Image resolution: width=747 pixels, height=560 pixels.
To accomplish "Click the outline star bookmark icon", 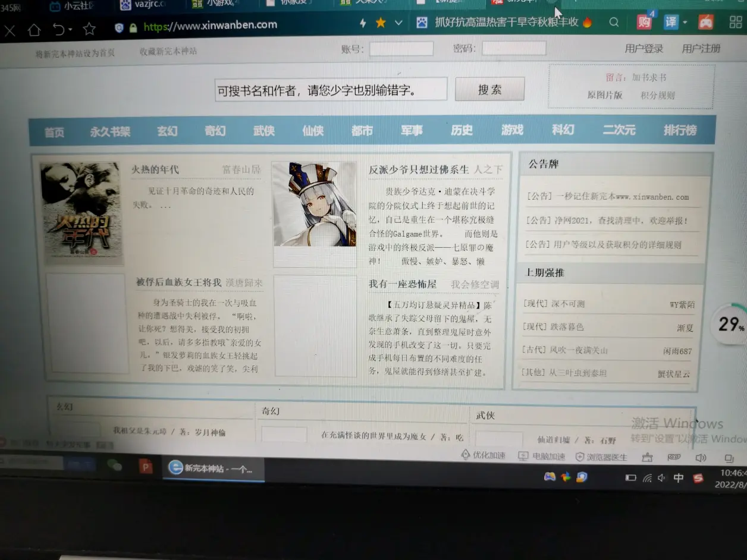I will click(x=89, y=28).
